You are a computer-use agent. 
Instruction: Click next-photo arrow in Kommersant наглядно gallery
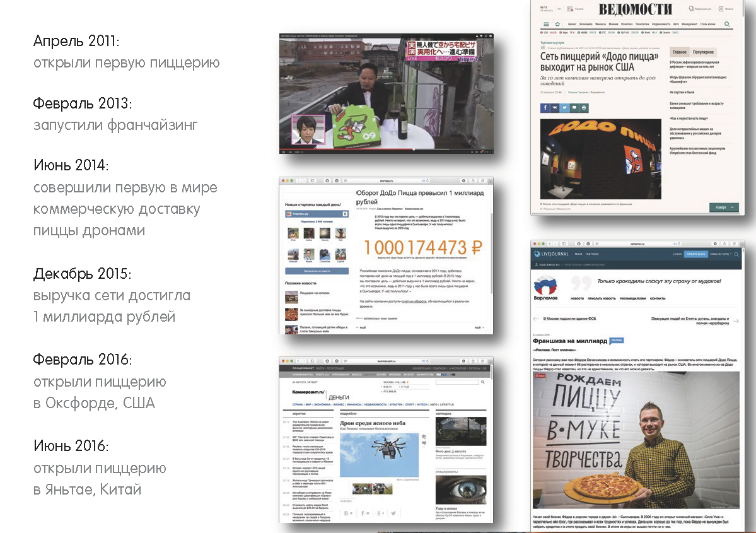(482, 431)
